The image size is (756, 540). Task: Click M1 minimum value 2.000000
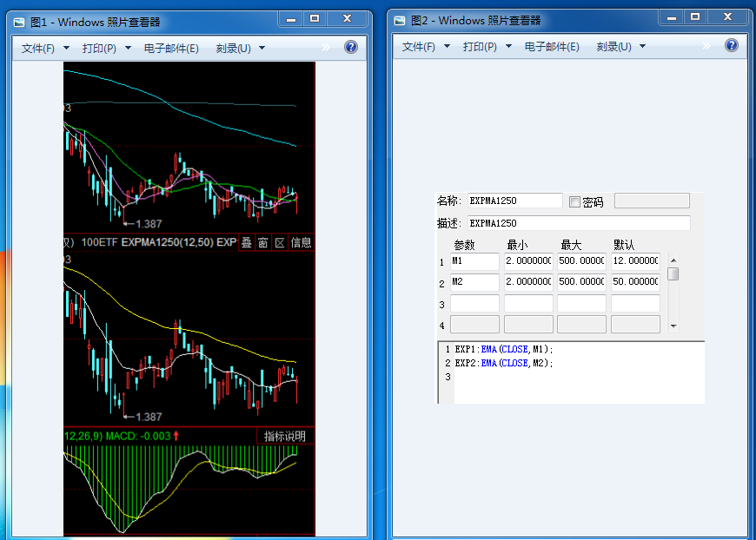click(528, 261)
